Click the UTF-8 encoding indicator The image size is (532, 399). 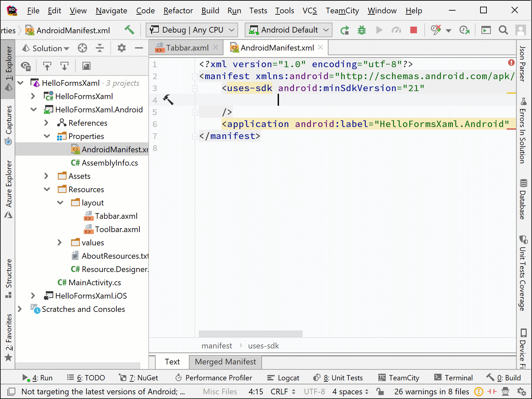tap(314, 392)
